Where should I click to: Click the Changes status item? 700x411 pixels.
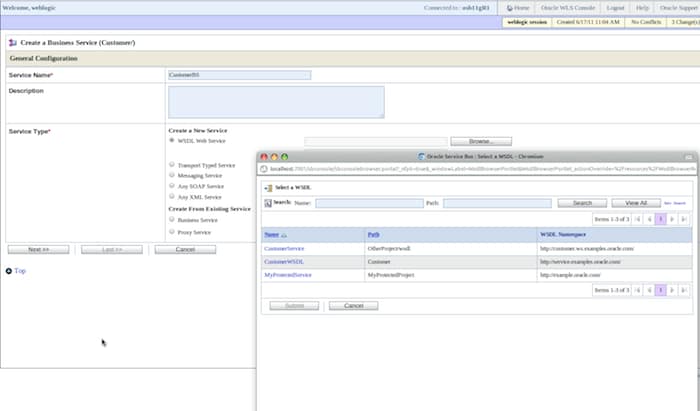[x=684, y=22]
